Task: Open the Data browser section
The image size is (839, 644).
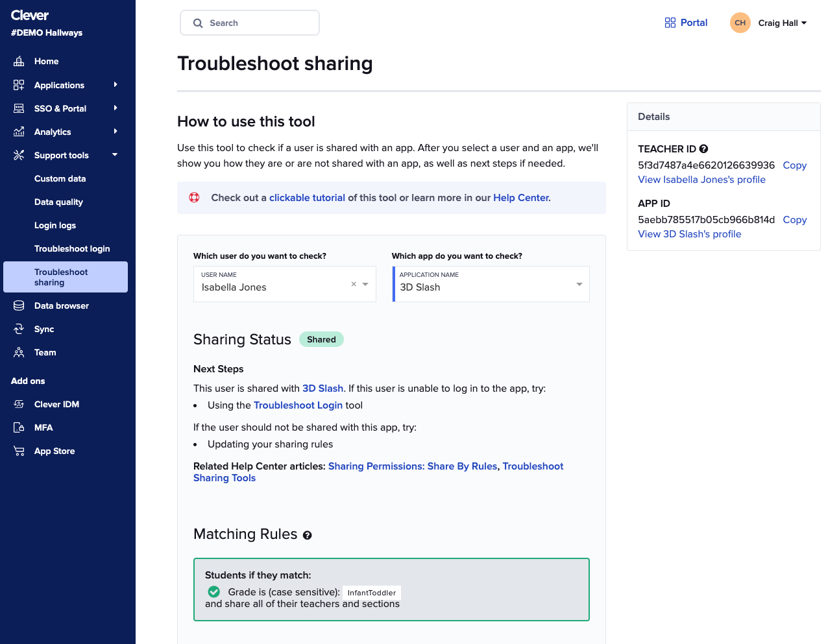Action: point(62,305)
